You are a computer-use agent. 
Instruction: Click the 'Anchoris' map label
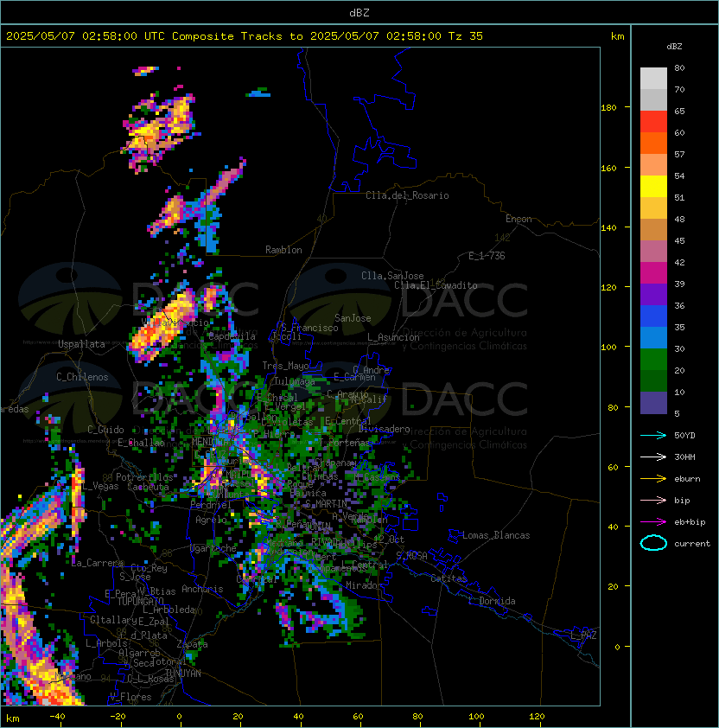click(x=202, y=589)
